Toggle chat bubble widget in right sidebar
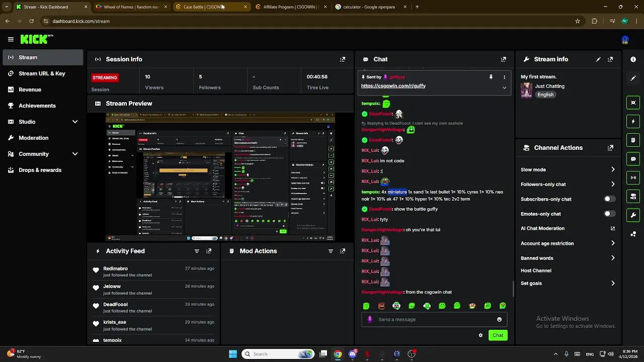The width and height of the screenshot is (644, 362). coord(633,159)
